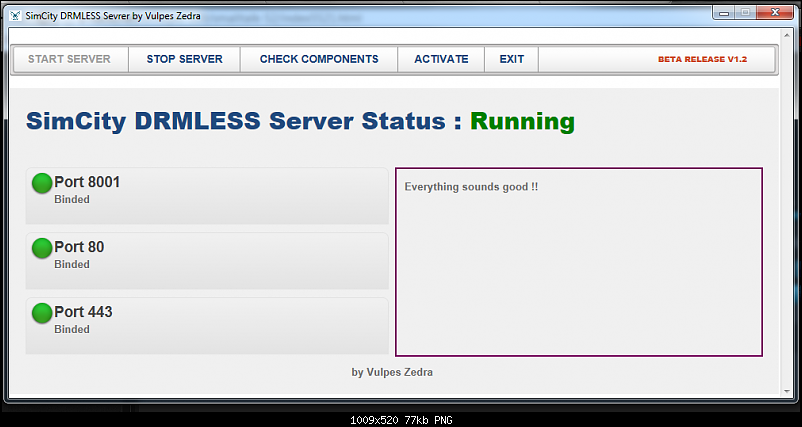Select the Port 8001 label

click(x=87, y=182)
